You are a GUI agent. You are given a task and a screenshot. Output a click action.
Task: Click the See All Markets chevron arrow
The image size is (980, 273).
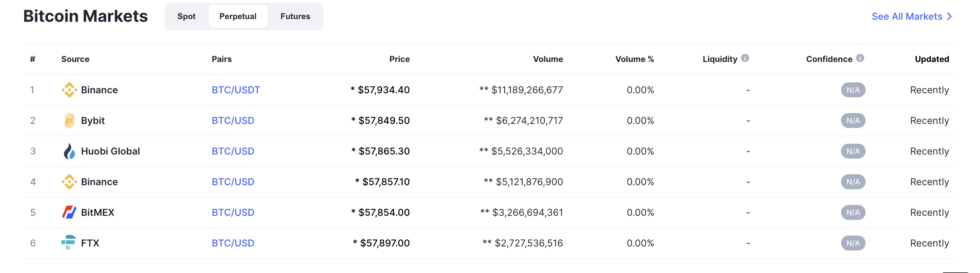pyautogui.click(x=950, y=16)
